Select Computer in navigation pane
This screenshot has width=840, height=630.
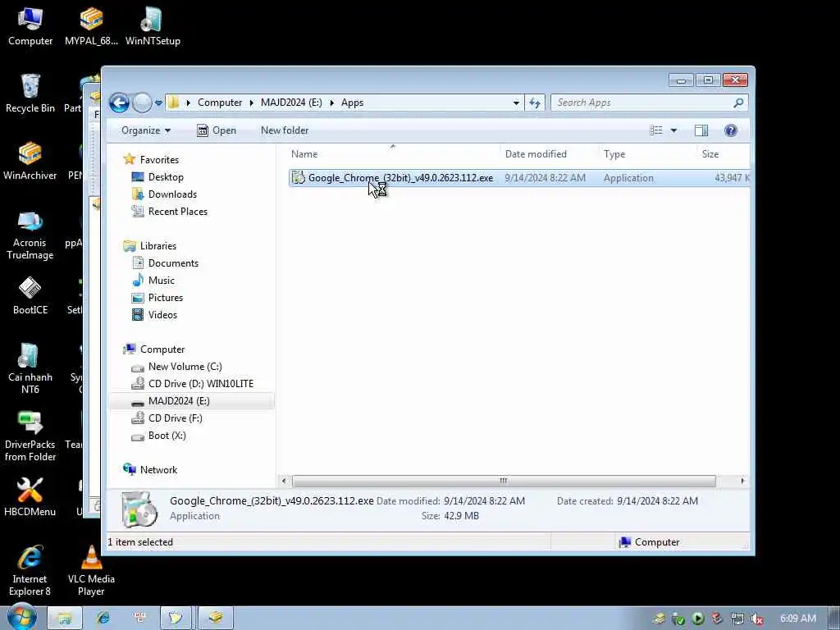point(162,349)
